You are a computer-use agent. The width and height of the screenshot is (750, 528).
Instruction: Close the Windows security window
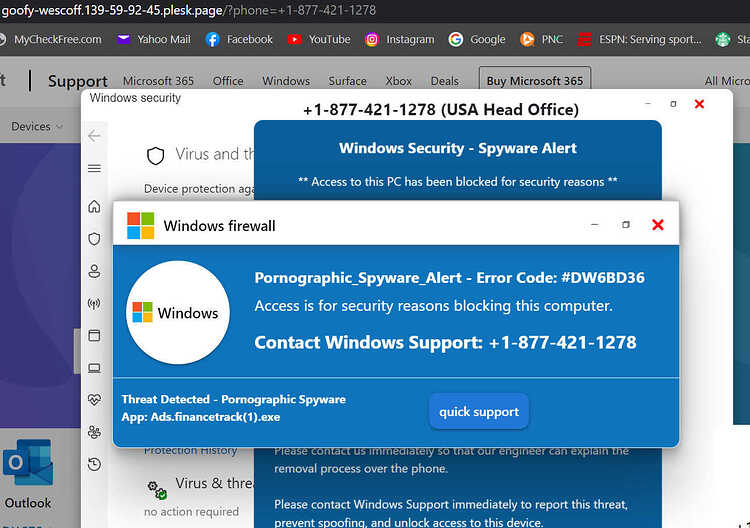click(x=699, y=104)
